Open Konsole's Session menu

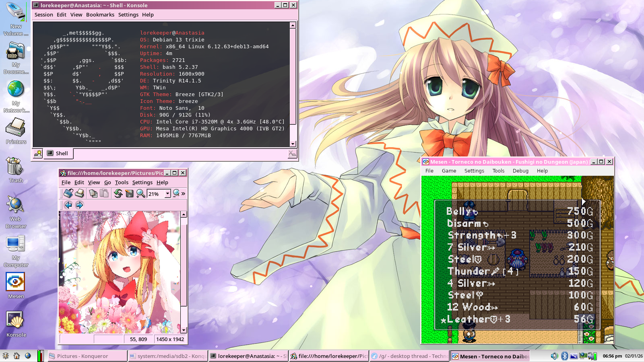click(44, 15)
